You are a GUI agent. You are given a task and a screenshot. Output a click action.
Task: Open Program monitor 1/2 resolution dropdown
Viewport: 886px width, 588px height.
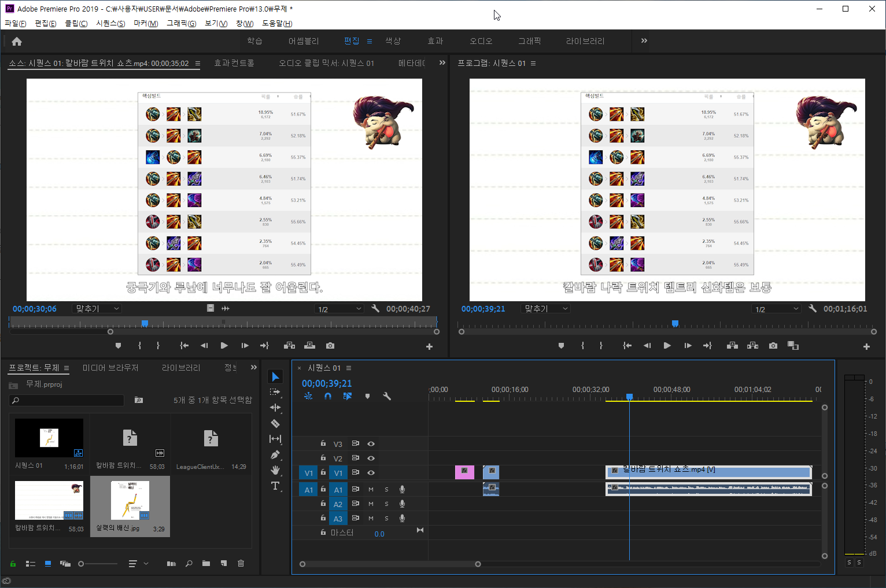point(777,309)
